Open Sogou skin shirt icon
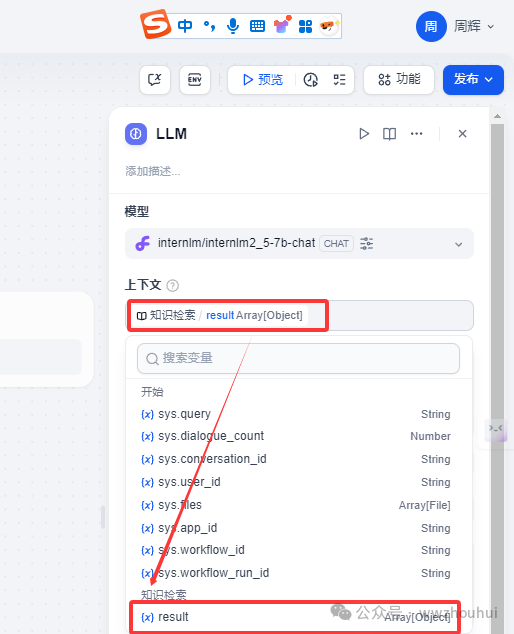514x634 pixels. pyautogui.click(x=281, y=25)
